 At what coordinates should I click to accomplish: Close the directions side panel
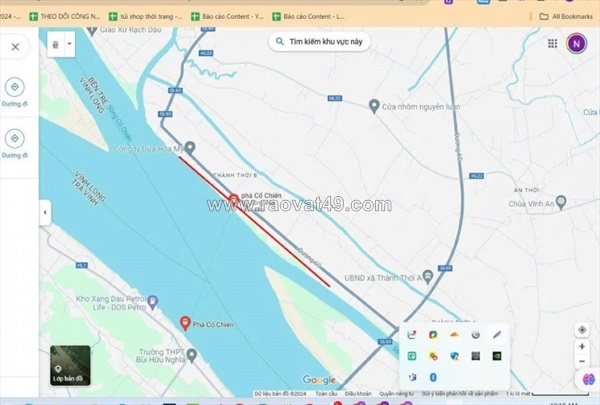pyautogui.click(x=15, y=47)
